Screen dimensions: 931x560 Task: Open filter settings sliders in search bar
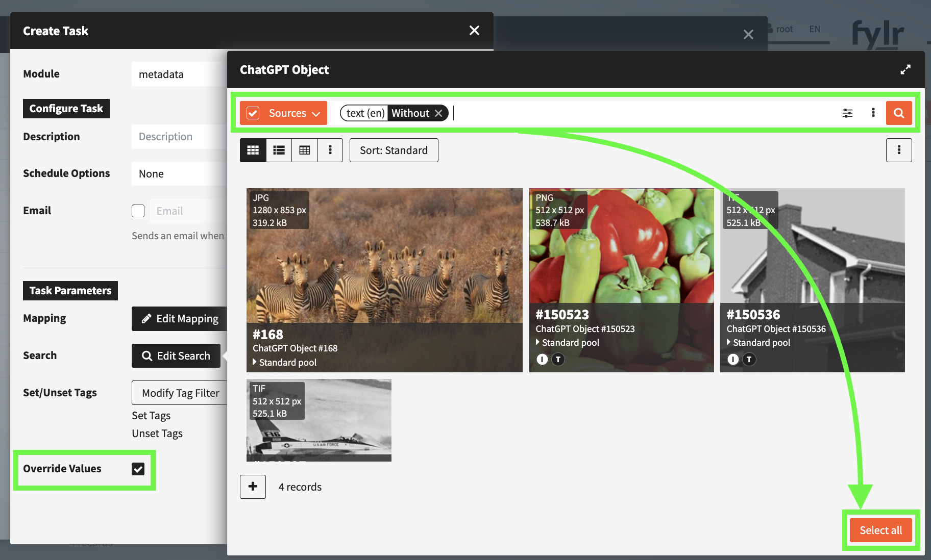(x=847, y=113)
